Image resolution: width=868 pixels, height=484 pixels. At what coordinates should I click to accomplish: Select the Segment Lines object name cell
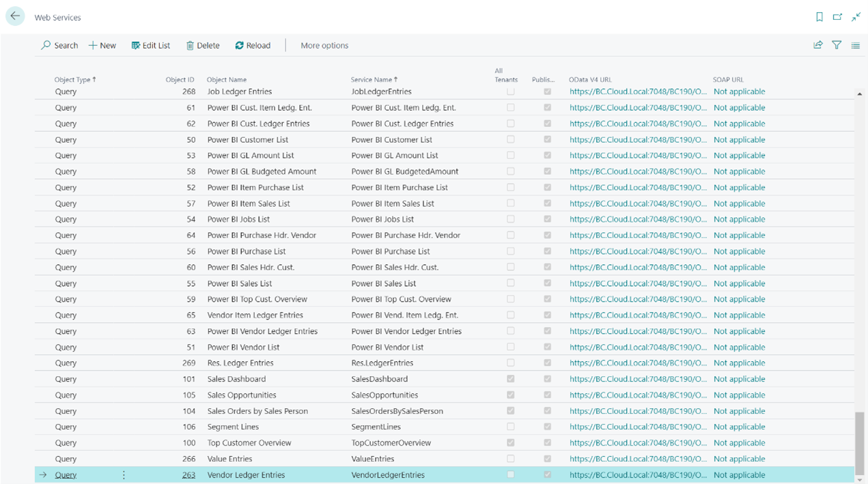point(233,427)
